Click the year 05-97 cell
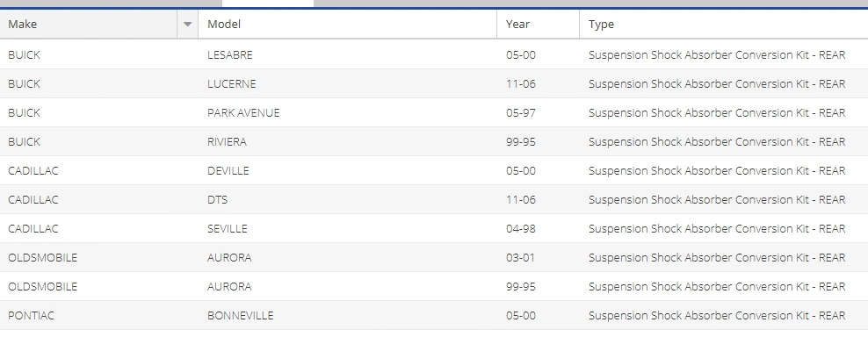 tap(520, 113)
